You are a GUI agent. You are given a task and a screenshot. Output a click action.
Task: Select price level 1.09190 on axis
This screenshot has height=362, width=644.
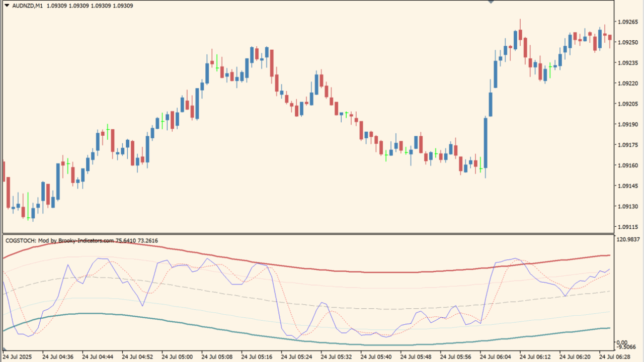point(628,124)
